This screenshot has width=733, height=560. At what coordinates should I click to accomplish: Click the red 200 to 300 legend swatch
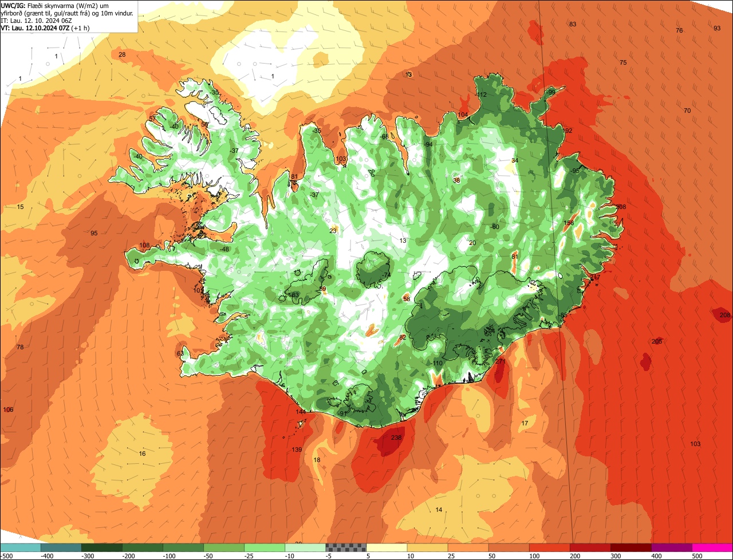click(x=590, y=547)
